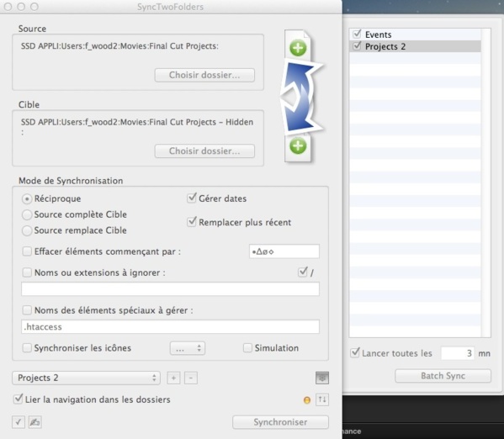Screen dimensions: 504x439
Task: Enable the Simulation checkbox
Action: pos(247,347)
